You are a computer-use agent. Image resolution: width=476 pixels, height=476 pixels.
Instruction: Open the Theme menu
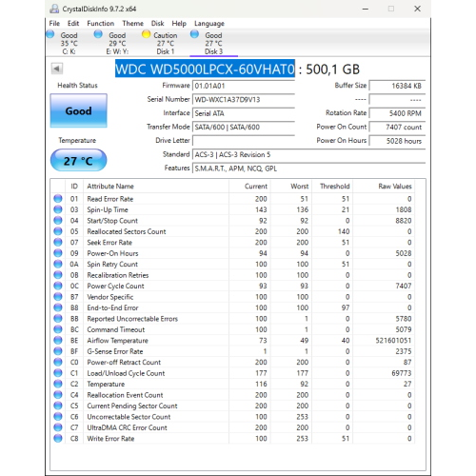point(132,24)
